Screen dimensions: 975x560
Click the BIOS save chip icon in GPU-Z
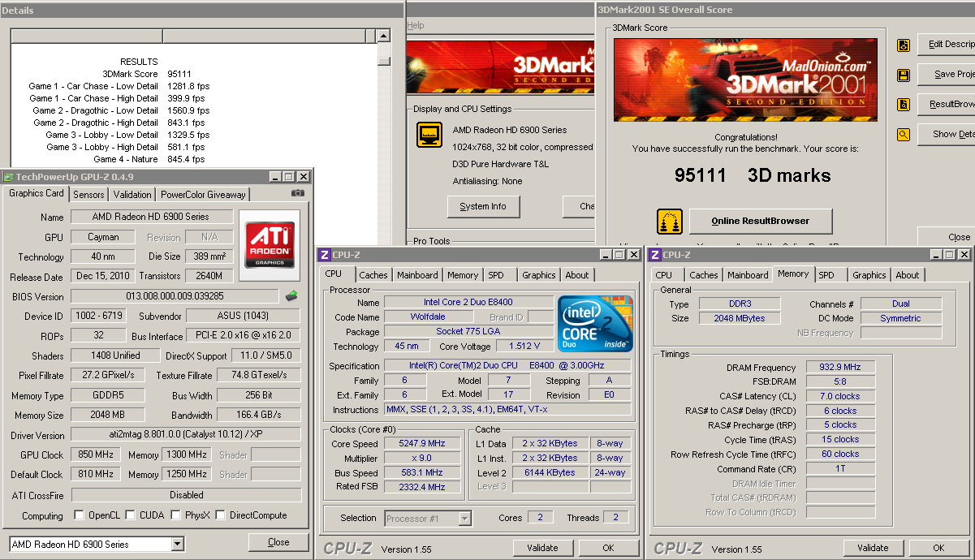(291, 296)
